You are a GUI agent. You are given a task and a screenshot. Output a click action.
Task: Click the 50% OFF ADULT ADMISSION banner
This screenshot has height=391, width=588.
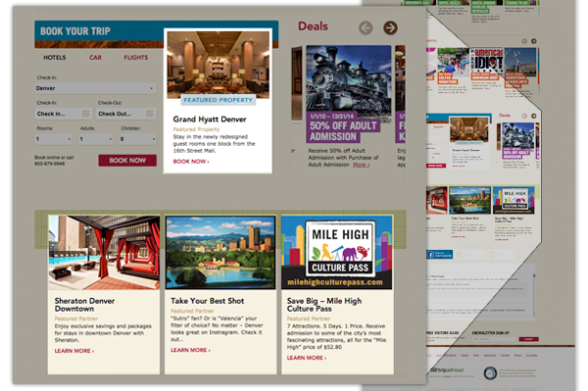(x=343, y=127)
